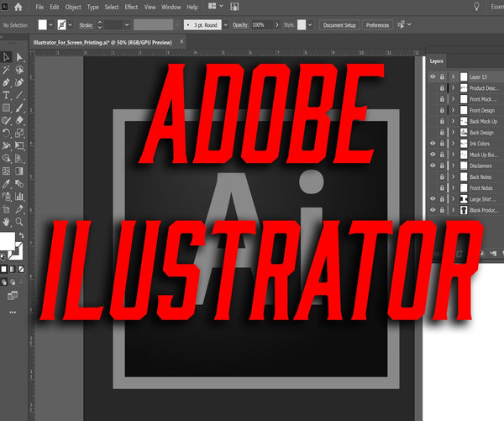The width and height of the screenshot is (504, 421).
Task: Toggle visibility of Disclaimers layer
Action: tap(433, 166)
